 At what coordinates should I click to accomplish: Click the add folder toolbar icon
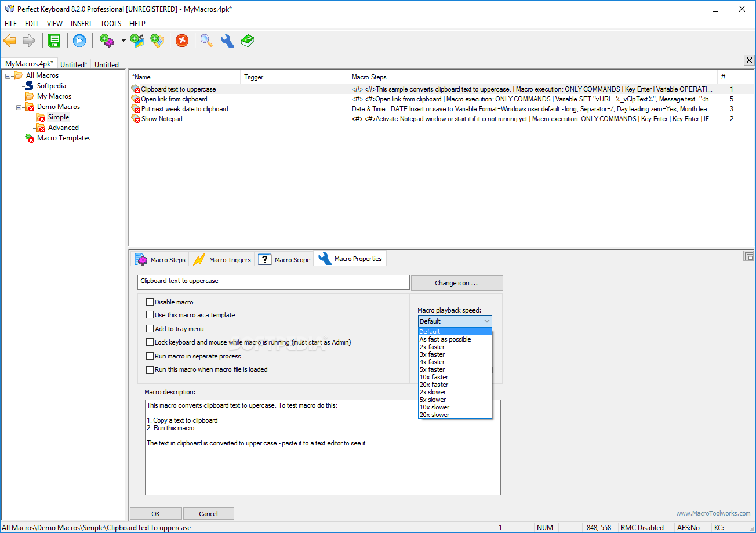coord(157,41)
